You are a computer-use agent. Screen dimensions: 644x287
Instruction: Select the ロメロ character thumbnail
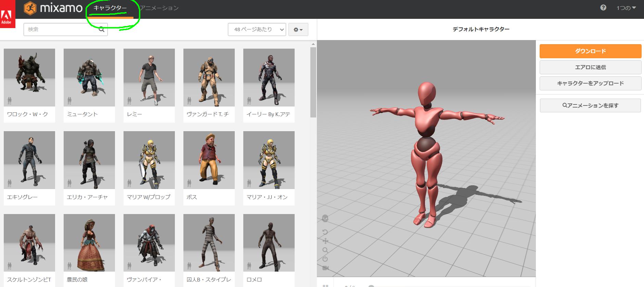[269, 243]
